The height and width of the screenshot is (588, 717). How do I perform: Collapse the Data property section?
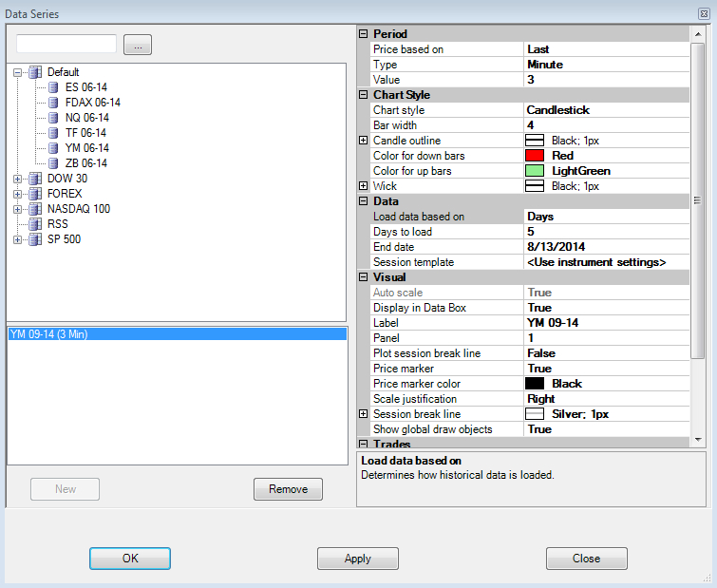363,201
